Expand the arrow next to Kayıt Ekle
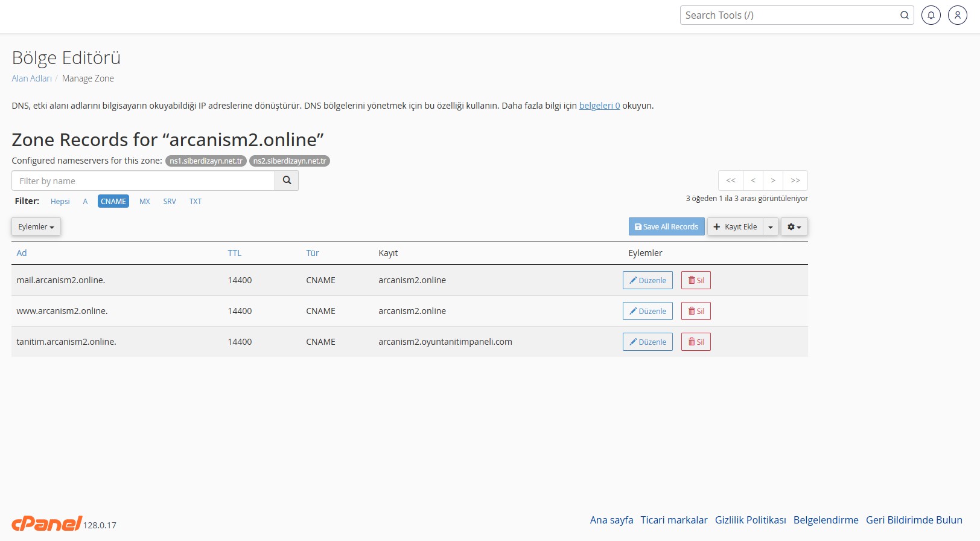The height and width of the screenshot is (541, 980). 771,226
